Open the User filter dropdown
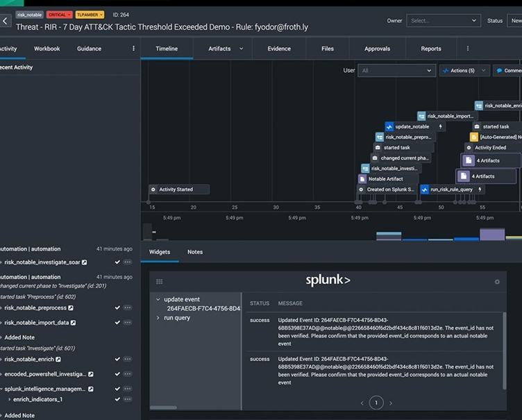Screen dimensions: 522x420 pyautogui.click(x=396, y=71)
